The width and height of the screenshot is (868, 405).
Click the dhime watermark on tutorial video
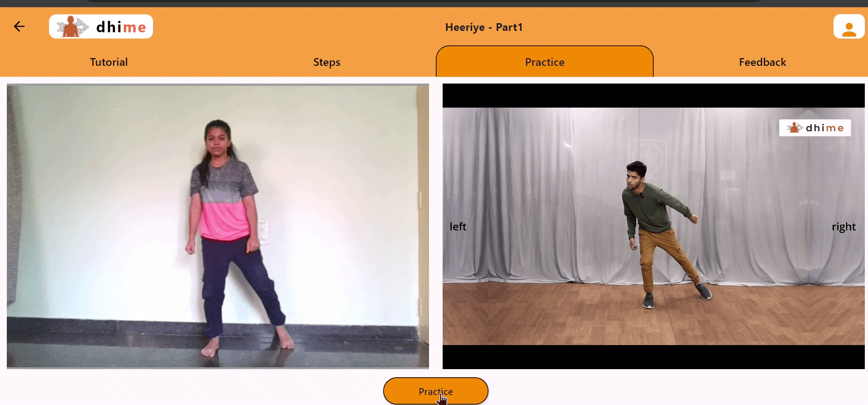pos(815,128)
